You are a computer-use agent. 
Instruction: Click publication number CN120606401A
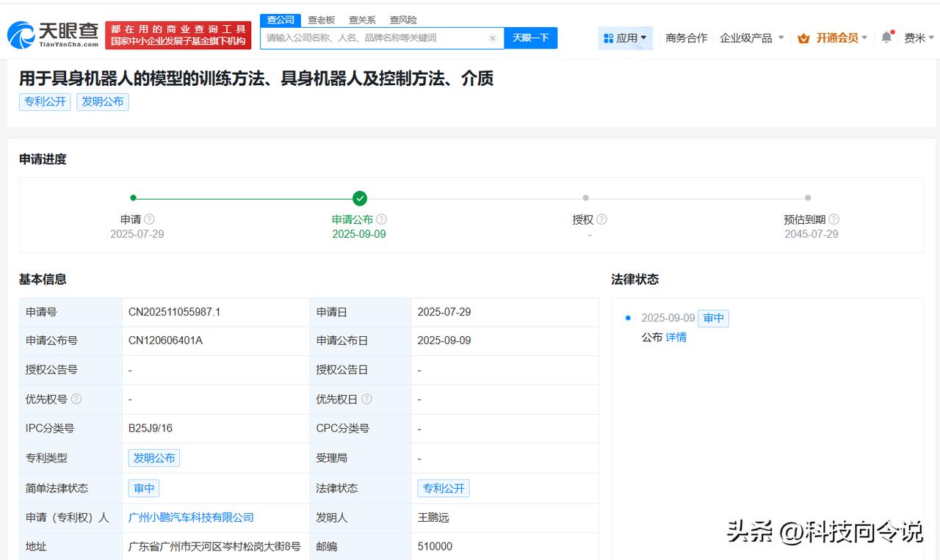[x=165, y=341]
